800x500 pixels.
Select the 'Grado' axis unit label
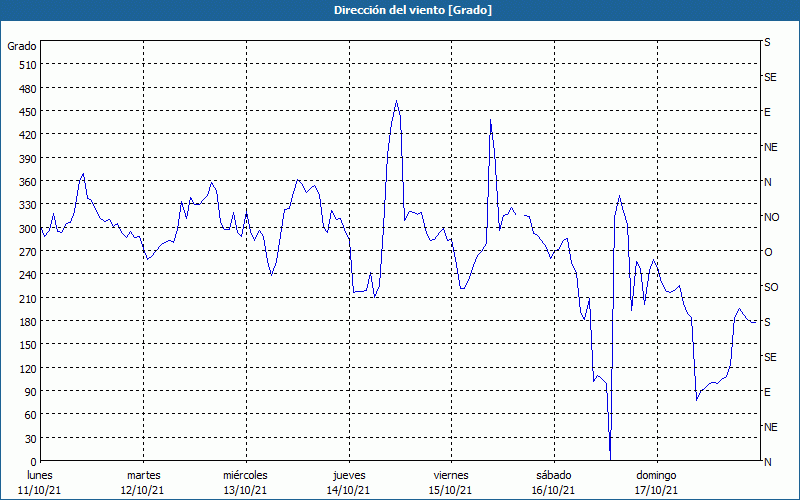click(22, 46)
